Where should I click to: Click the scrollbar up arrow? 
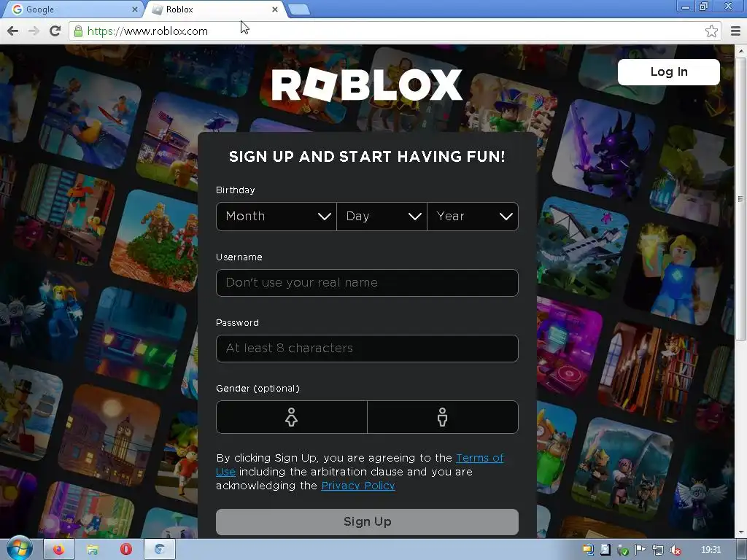[740, 50]
